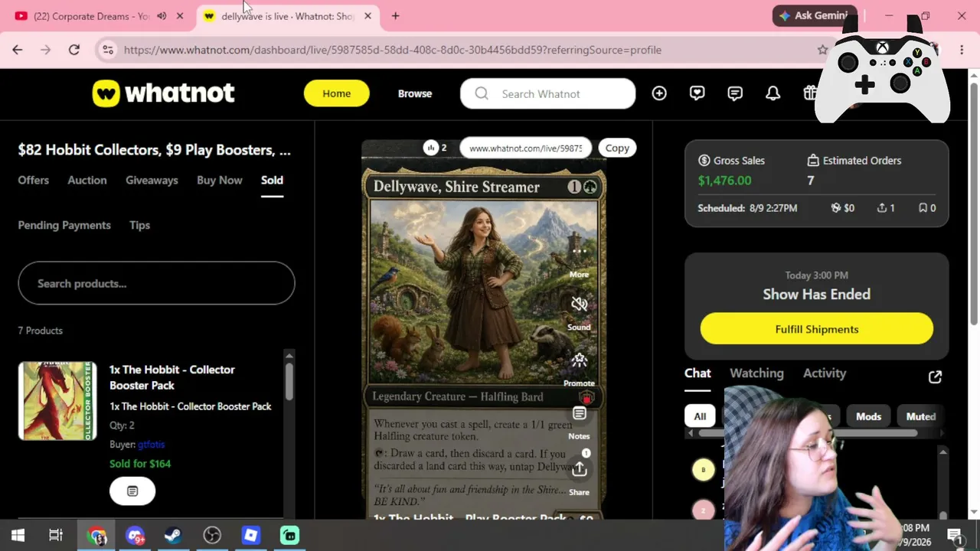This screenshot has width=980, height=551.
Task: Switch to the Watching tab
Action: (x=756, y=373)
